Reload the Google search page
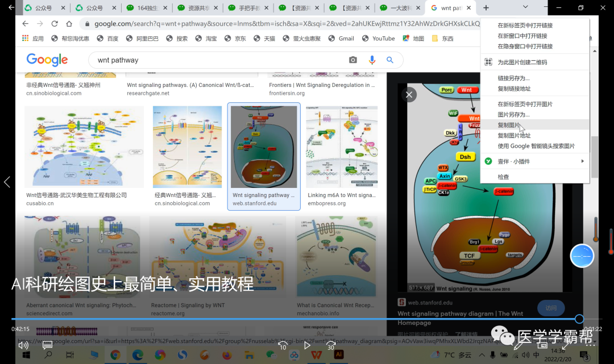Image resolution: width=614 pixels, height=364 pixels. [55, 24]
